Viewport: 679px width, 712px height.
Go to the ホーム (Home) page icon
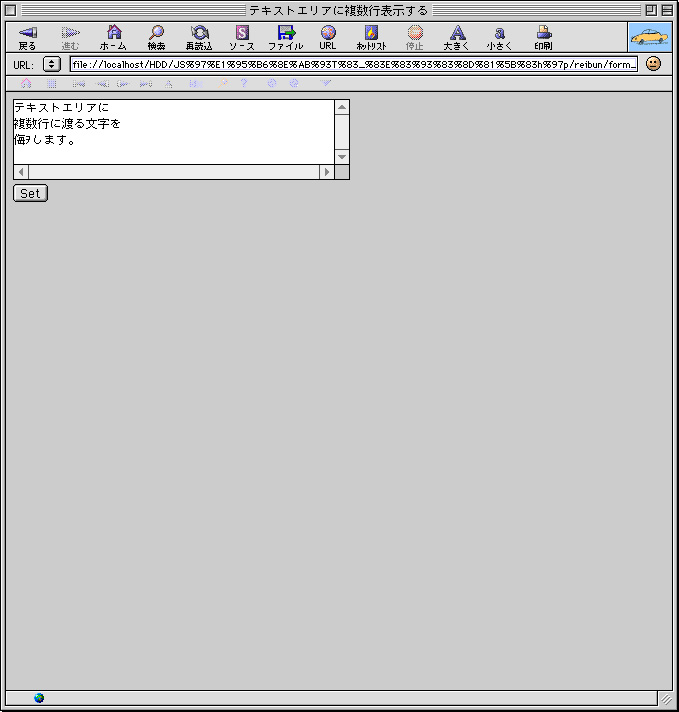[x=114, y=38]
